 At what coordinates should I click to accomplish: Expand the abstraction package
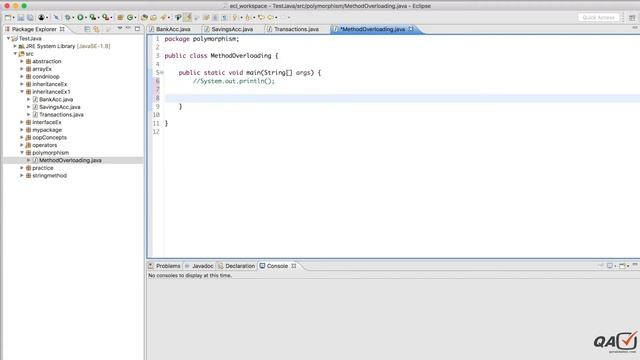point(22,61)
